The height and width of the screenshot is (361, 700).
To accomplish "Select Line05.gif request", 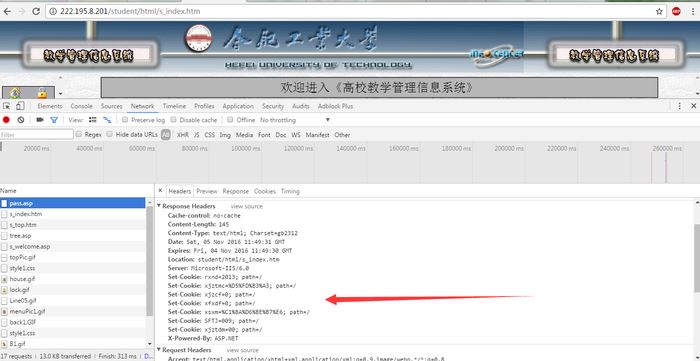I will 72,300.
